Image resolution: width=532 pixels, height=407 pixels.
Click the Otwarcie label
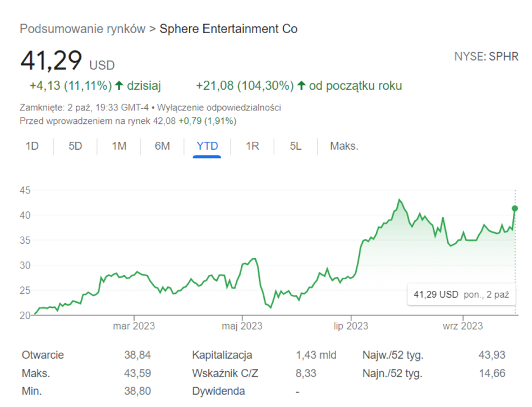point(43,355)
